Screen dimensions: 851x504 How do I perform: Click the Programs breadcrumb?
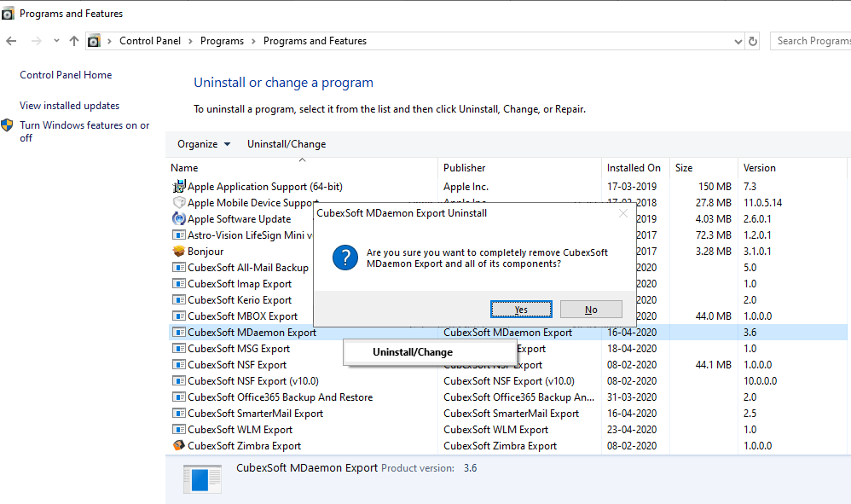[222, 41]
